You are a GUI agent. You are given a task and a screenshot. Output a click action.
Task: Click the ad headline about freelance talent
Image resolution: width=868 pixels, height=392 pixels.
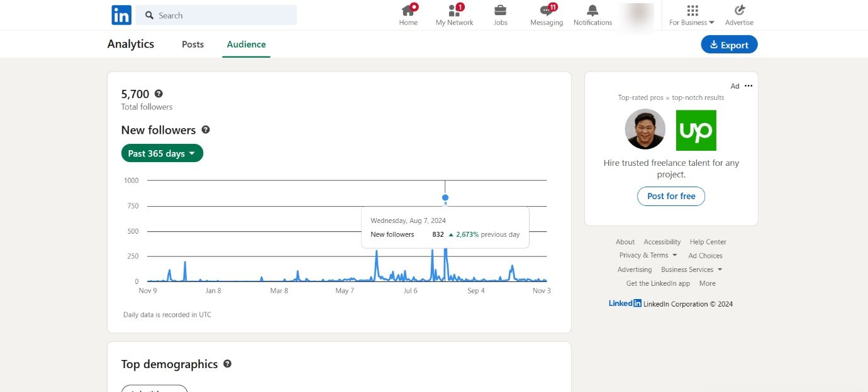click(671, 168)
